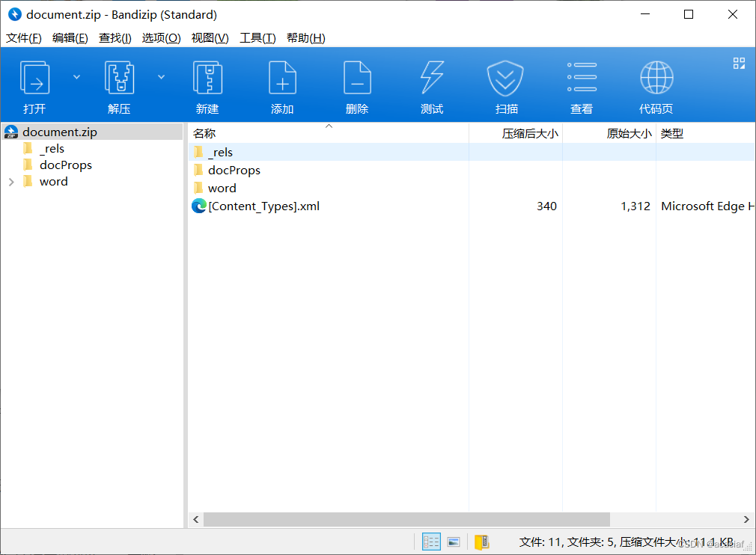
Task: Sort by 原始大小 column header
Action: click(609, 133)
